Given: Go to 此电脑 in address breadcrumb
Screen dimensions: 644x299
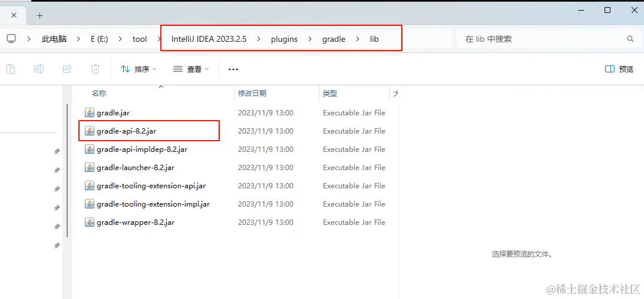Looking at the screenshot, I should [x=54, y=39].
